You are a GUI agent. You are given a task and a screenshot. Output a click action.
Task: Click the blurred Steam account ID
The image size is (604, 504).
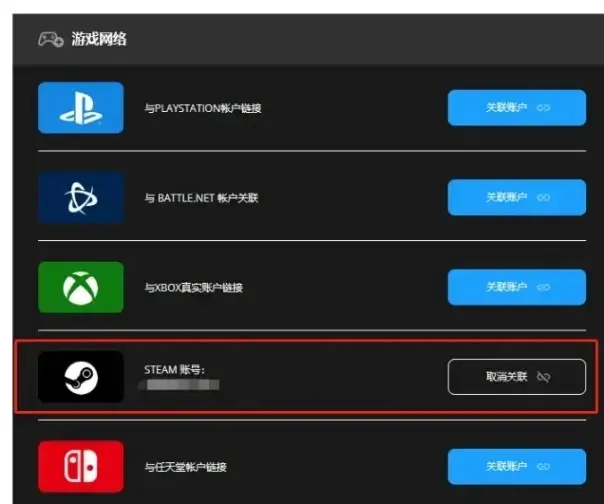[180, 385]
